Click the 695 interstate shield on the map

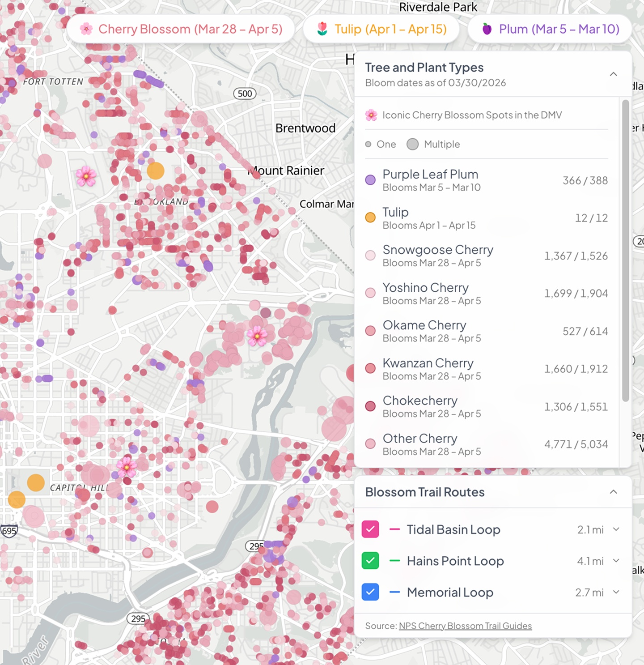click(9, 531)
